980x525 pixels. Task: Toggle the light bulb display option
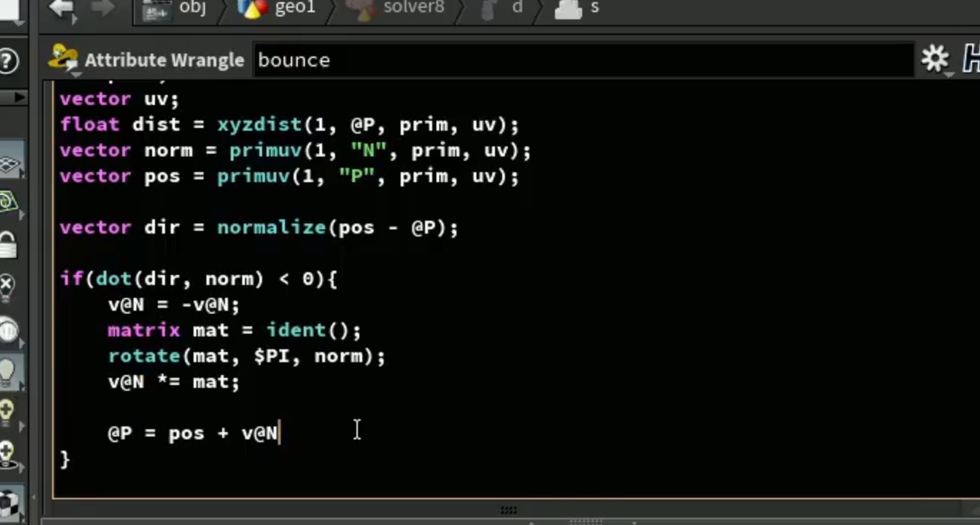pyautogui.click(x=8, y=371)
